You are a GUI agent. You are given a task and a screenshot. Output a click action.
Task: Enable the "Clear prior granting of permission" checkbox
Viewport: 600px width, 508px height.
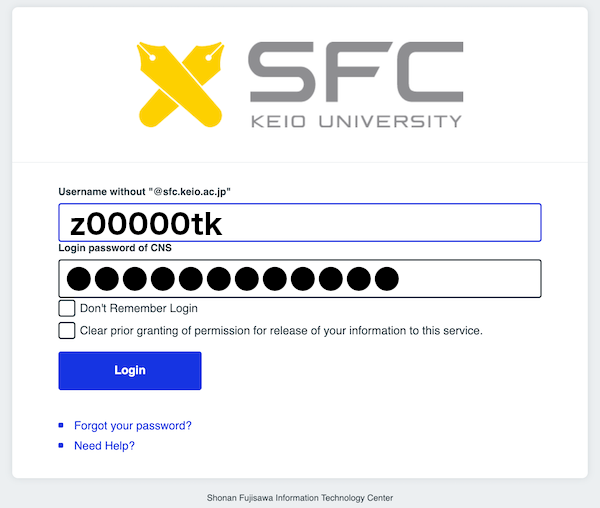point(67,330)
